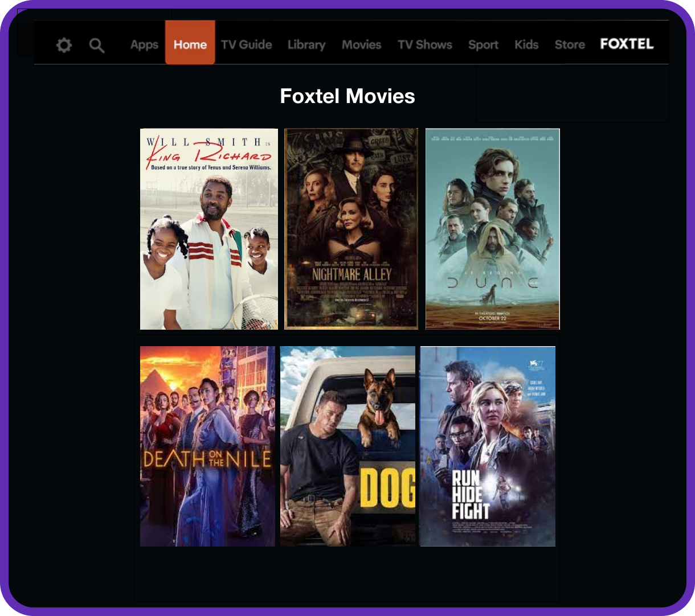Select the highlighted Home tab

click(190, 44)
